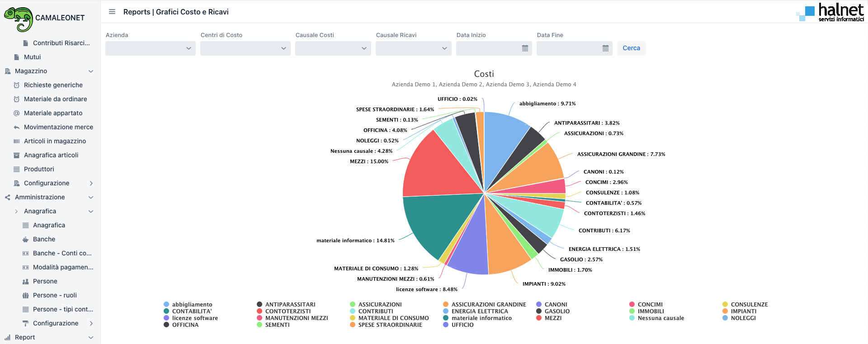
Task: Click the hamburger menu icon
Action: point(112,12)
